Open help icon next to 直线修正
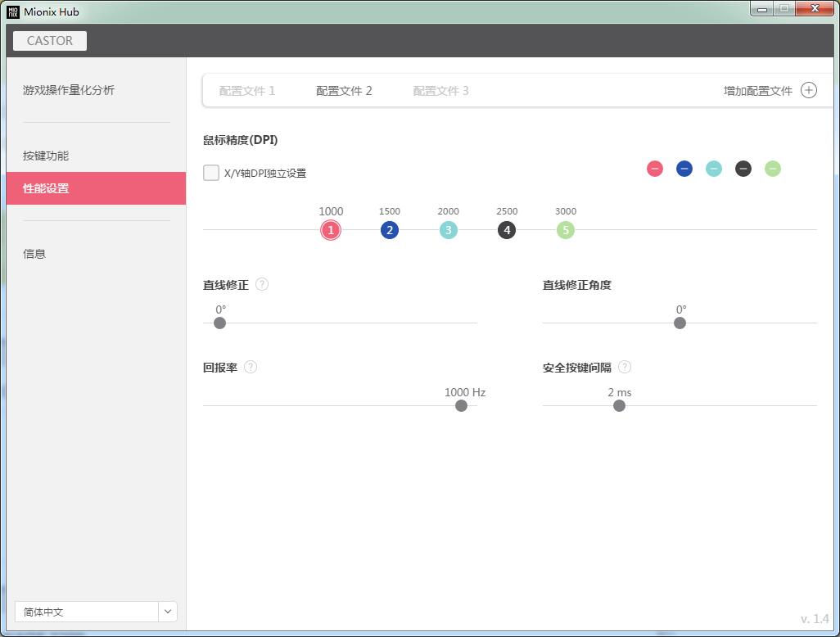Screen dimensions: 840x637 (x=262, y=284)
